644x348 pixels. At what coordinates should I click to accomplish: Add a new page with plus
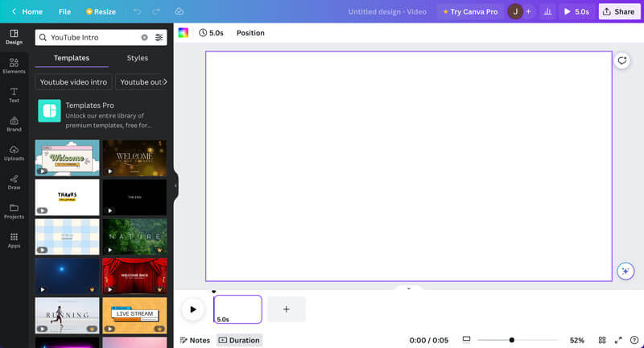[x=287, y=309]
